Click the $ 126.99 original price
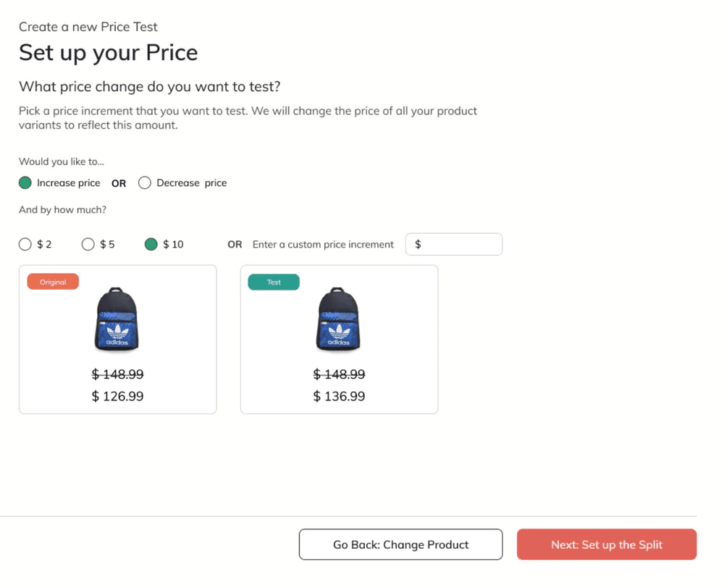 pos(118,396)
